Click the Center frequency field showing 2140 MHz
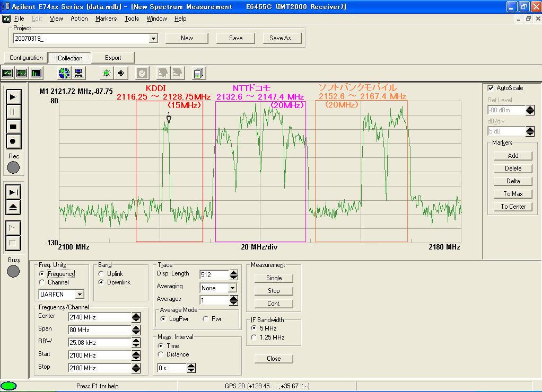Viewport: 542px width, 392px height. tap(100, 317)
